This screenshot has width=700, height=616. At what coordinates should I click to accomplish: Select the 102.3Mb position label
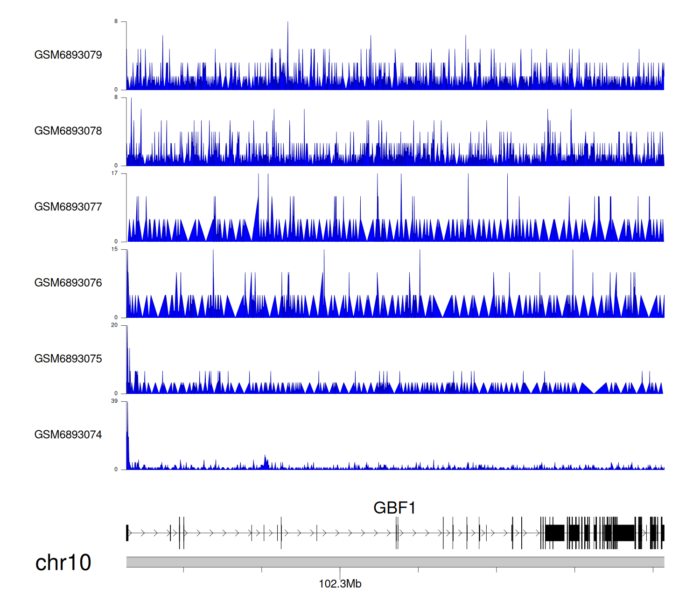point(340,584)
